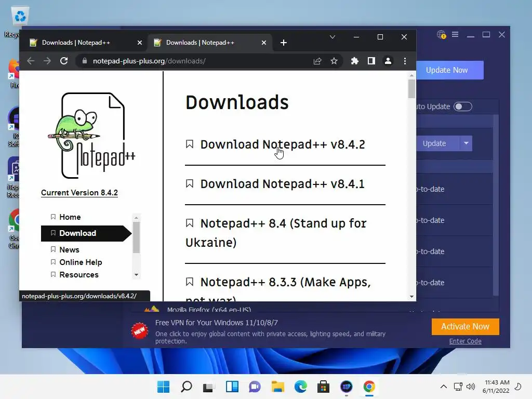
Task: Bookmark this page with the star icon
Action: pyautogui.click(x=334, y=61)
